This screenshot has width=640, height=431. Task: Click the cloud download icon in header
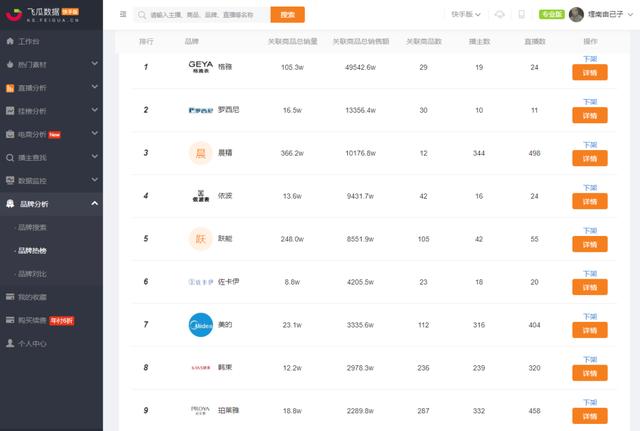tap(500, 14)
